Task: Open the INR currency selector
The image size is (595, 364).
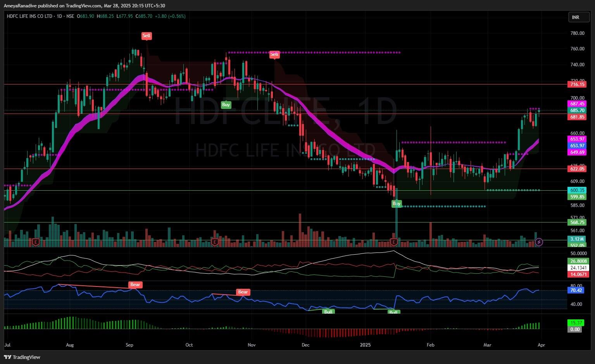Action: pyautogui.click(x=576, y=17)
